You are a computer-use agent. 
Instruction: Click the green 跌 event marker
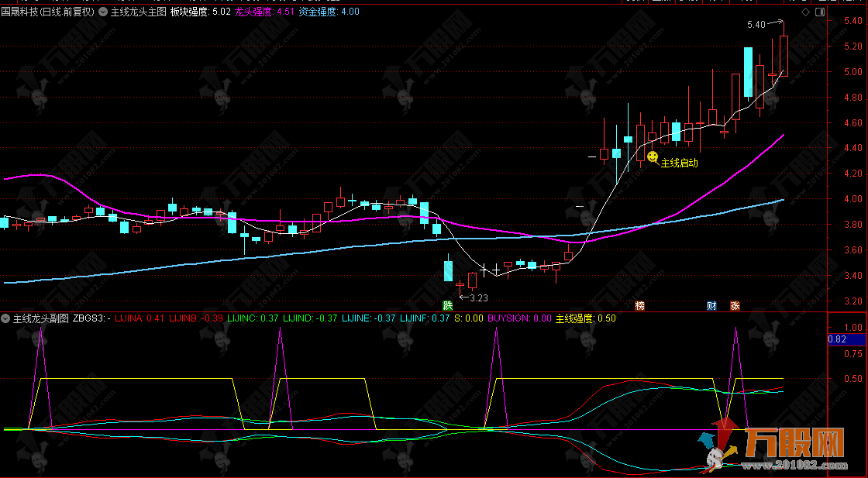446,305
